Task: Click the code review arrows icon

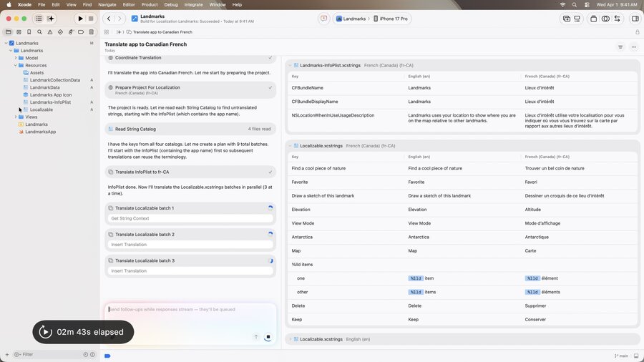Action: [x=617, y=19]
